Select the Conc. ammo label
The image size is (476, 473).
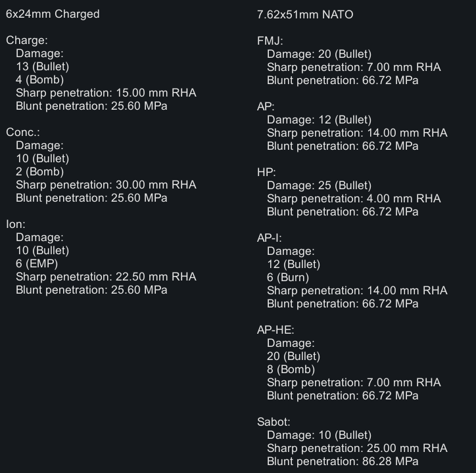coord(23,132)
